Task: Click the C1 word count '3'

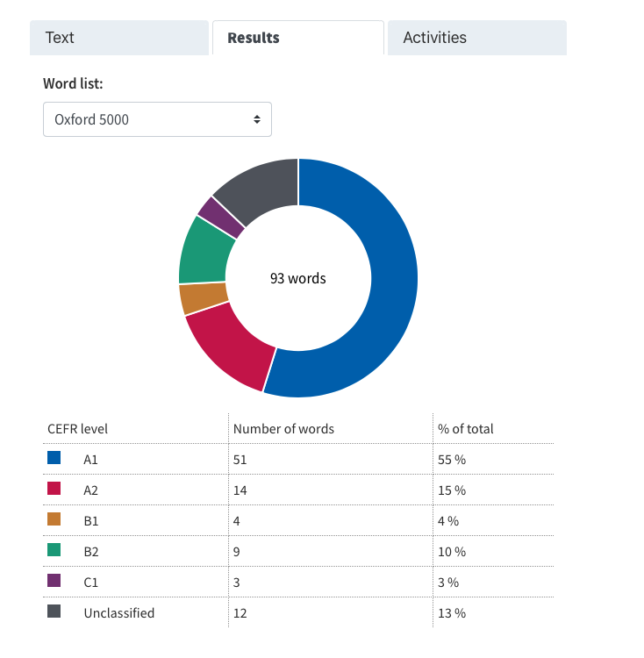Action: [237, 583]
